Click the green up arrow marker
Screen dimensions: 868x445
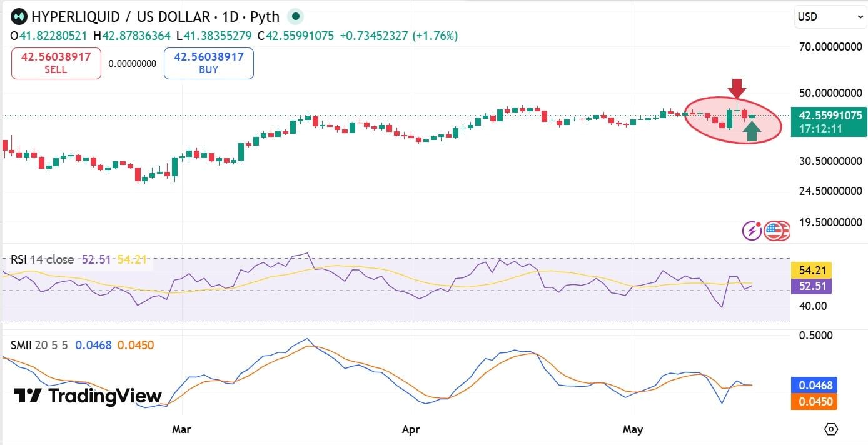click(752, 131)
